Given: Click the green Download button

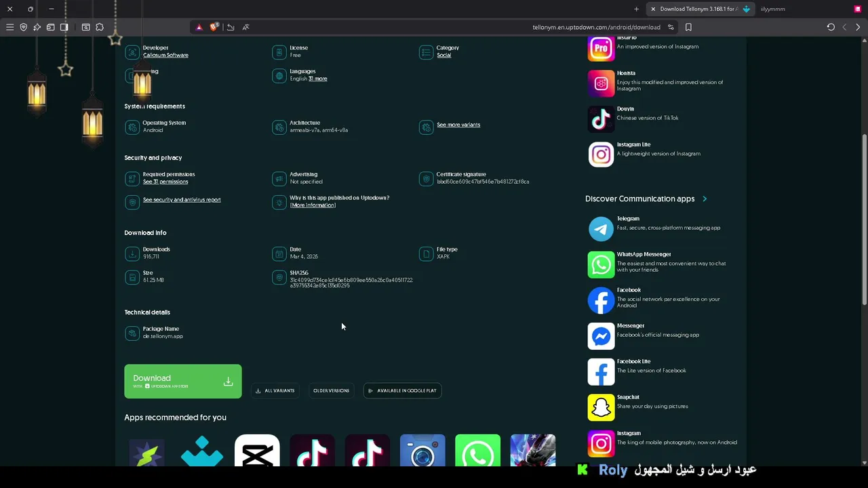Looking at the screenshot, I should [182, 382].
